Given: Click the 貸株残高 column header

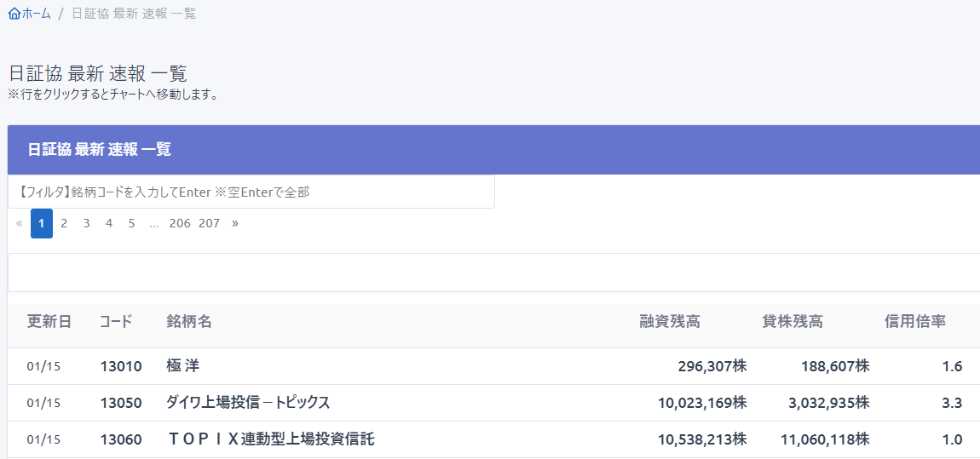Looking at the screenshot, I should (793, 322).
